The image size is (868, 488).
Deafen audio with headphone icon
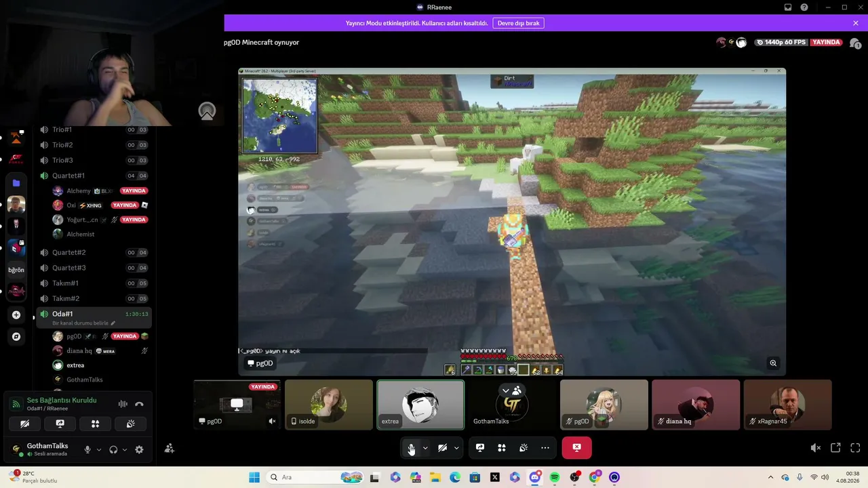[113, 449]
